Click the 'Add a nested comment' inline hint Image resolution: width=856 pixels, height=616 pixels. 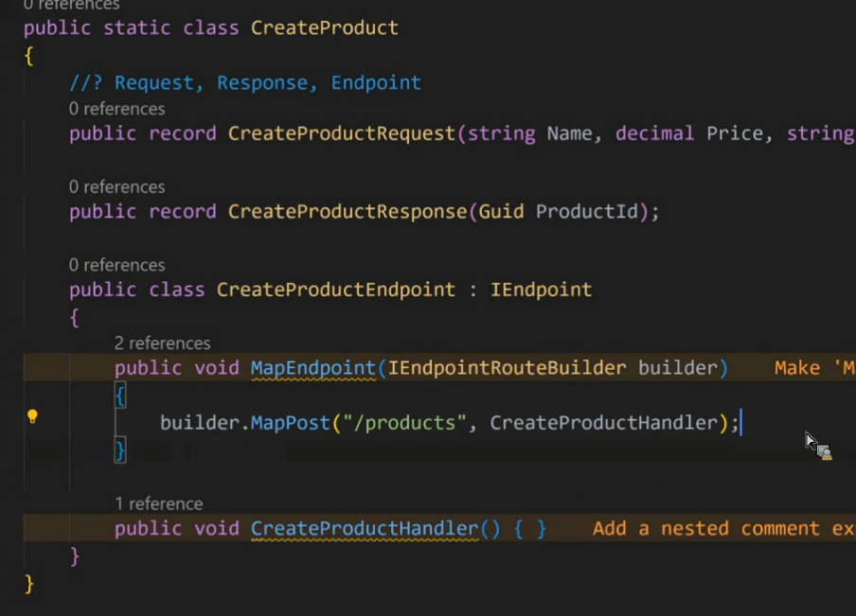[723, 529]
